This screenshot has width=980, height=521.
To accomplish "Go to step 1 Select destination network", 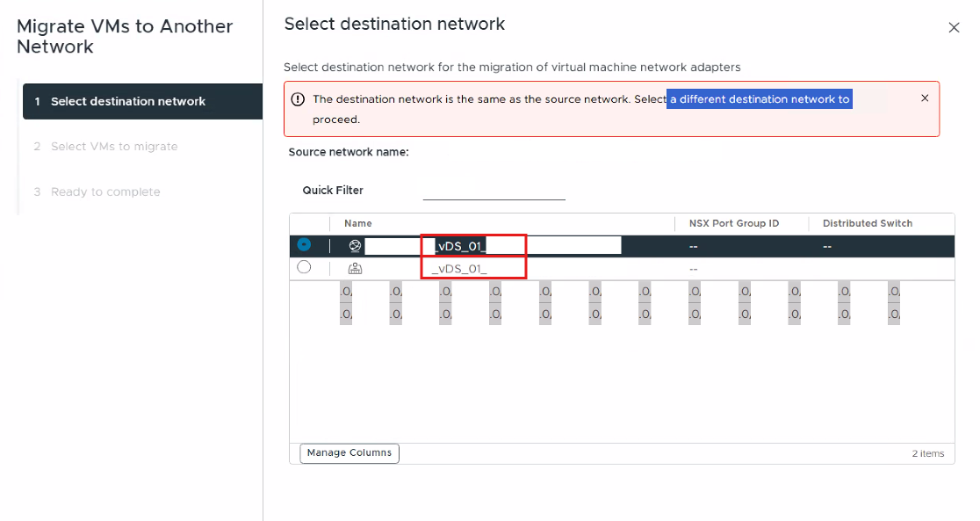I will [128, 101].
